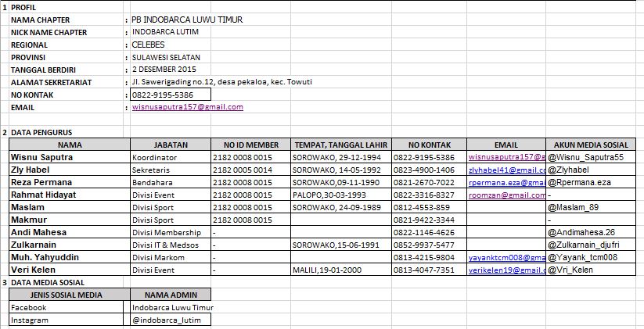Select the AKUN MEDIA SOSIAL header
Image resolution: width=644 pixels, height=329 pixels.
[591, 145]
